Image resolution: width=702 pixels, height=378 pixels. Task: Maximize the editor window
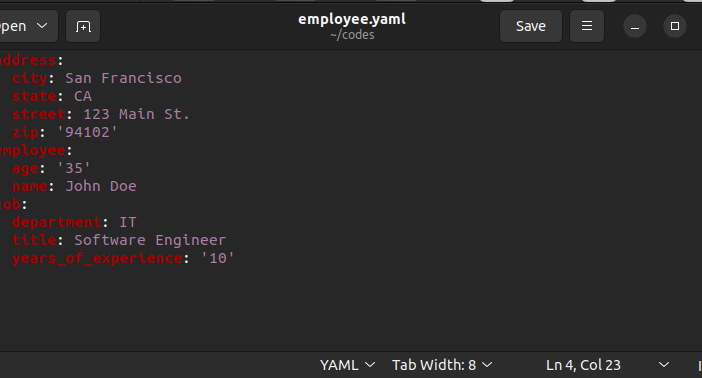(674, 26)
